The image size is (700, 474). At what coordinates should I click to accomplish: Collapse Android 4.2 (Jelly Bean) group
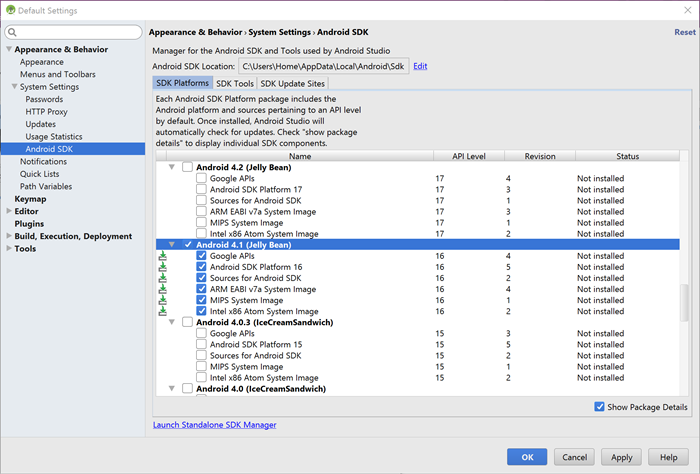click(171, 167)
